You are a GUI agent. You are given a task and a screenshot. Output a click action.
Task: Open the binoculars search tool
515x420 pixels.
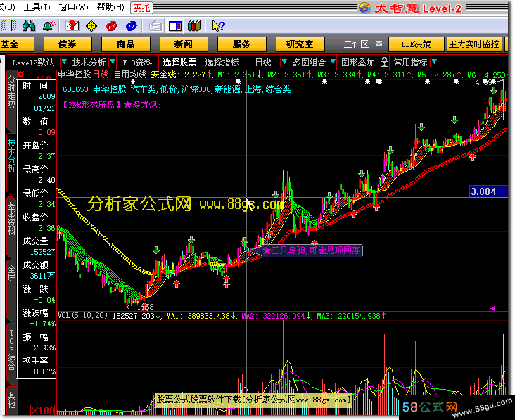click(x=29, y=25)
